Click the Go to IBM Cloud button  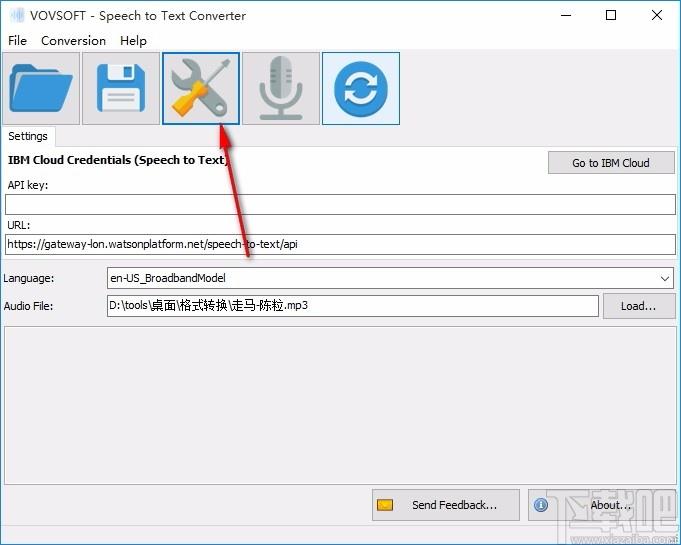point(611,163)
